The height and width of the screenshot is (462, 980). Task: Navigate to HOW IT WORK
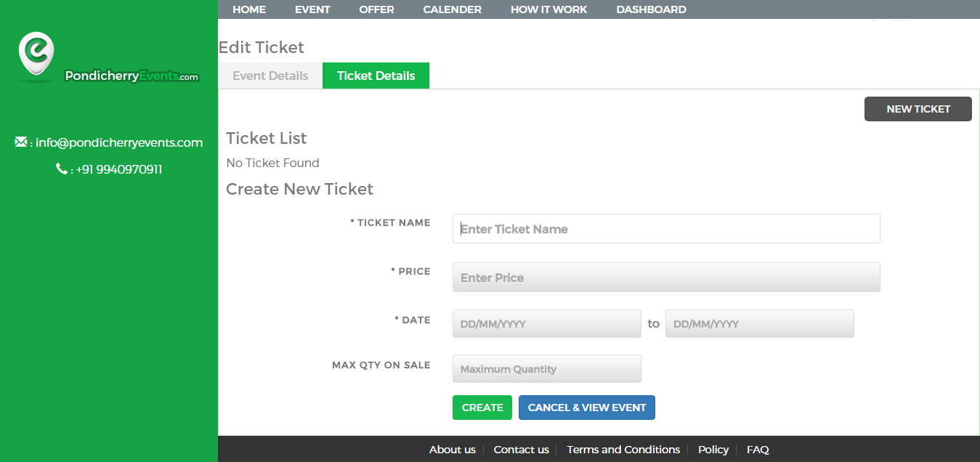coord(548,9)
